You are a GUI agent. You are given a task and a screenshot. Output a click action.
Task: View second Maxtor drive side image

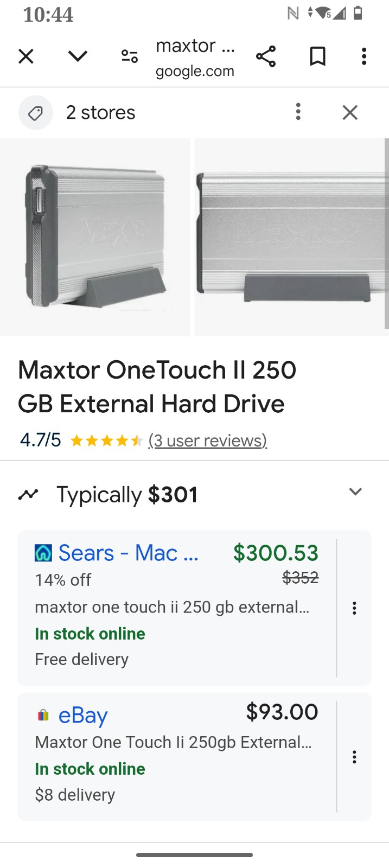pyautogui.click(x=291, y=237)
